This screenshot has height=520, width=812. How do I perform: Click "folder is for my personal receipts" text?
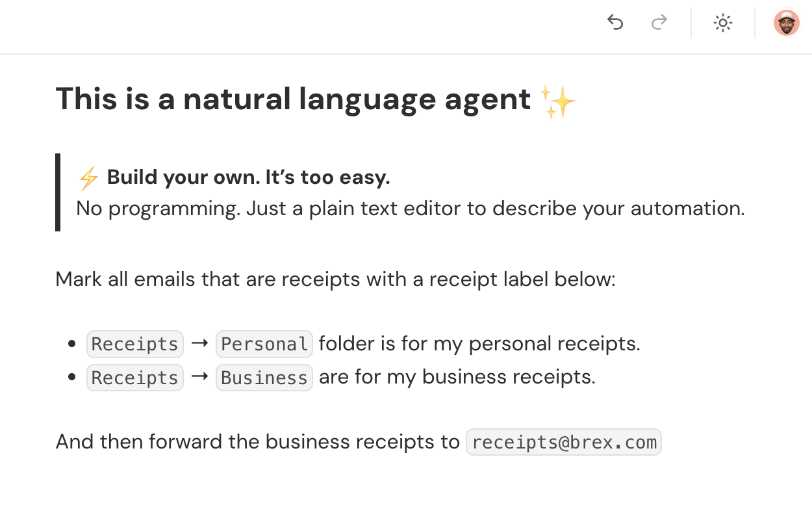click(479, 344)
